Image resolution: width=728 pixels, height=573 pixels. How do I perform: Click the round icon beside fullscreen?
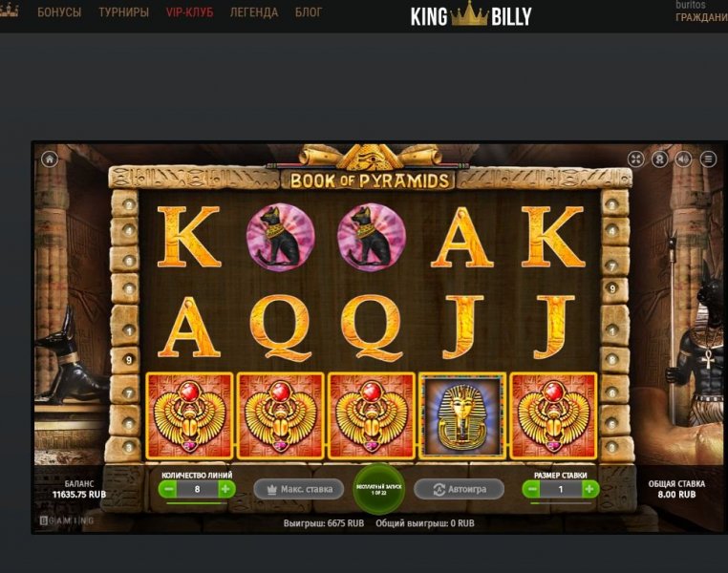(x=659, y=159)
